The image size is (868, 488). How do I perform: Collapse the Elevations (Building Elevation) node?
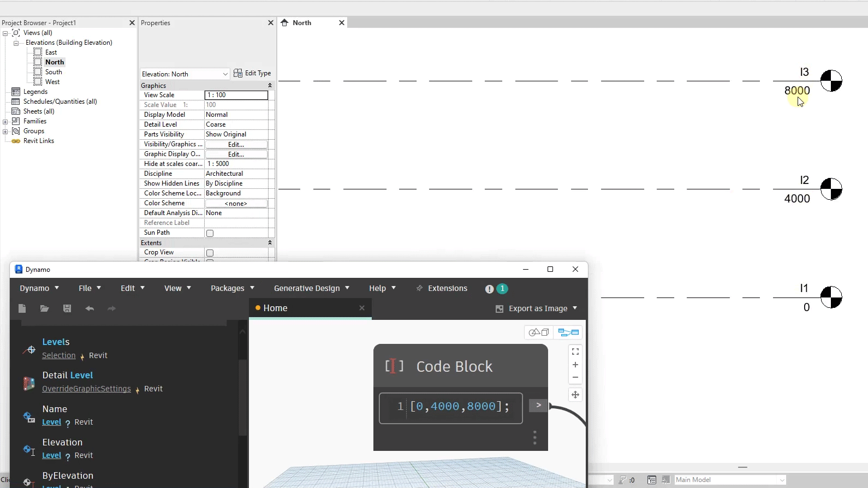(16, 43)
